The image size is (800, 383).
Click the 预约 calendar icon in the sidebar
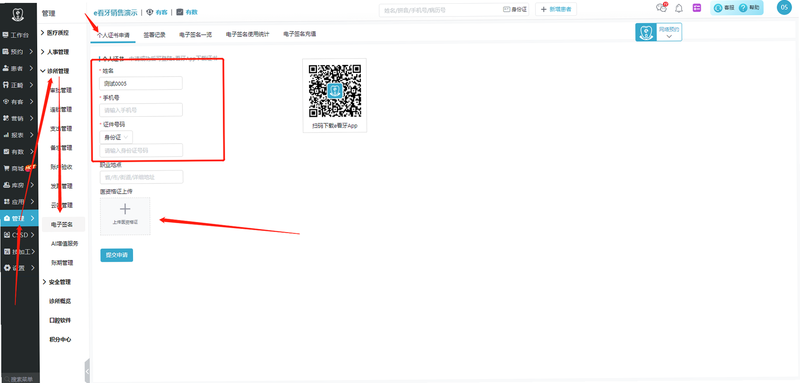tap(6, 52)
